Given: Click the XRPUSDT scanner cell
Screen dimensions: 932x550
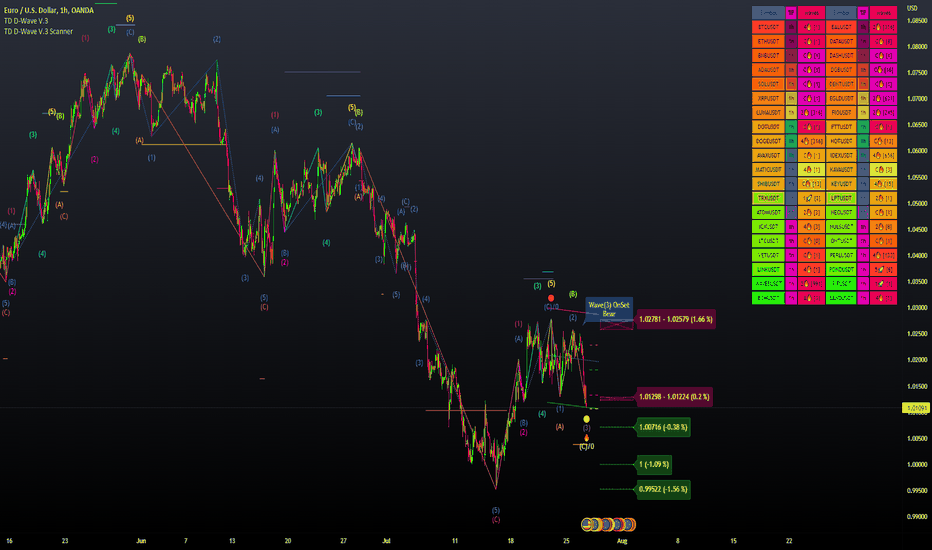Looking at the screenshot, I should (768, 98).
